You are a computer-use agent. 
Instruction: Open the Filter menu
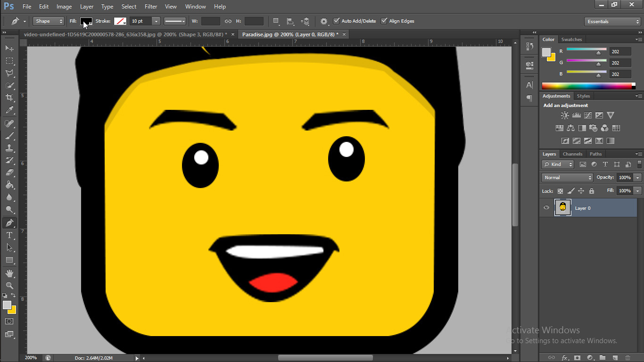click(x=150, y=6)
